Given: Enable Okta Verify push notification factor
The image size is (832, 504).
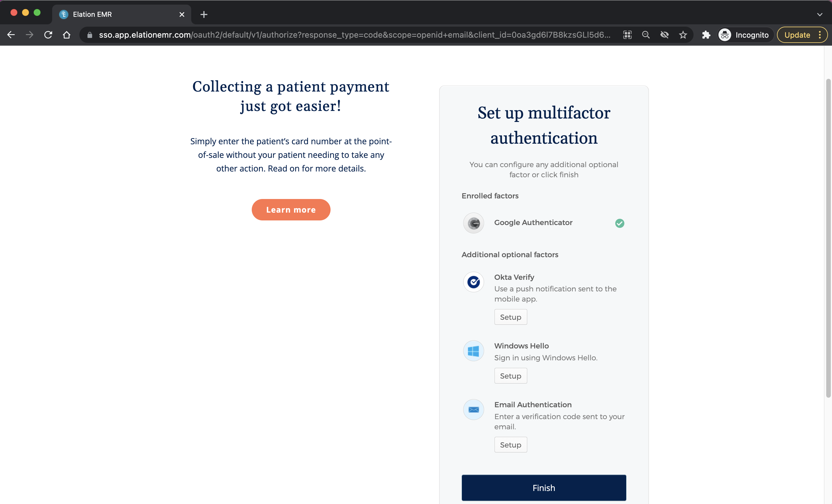Looking at the screenshot, I should 510,317.
